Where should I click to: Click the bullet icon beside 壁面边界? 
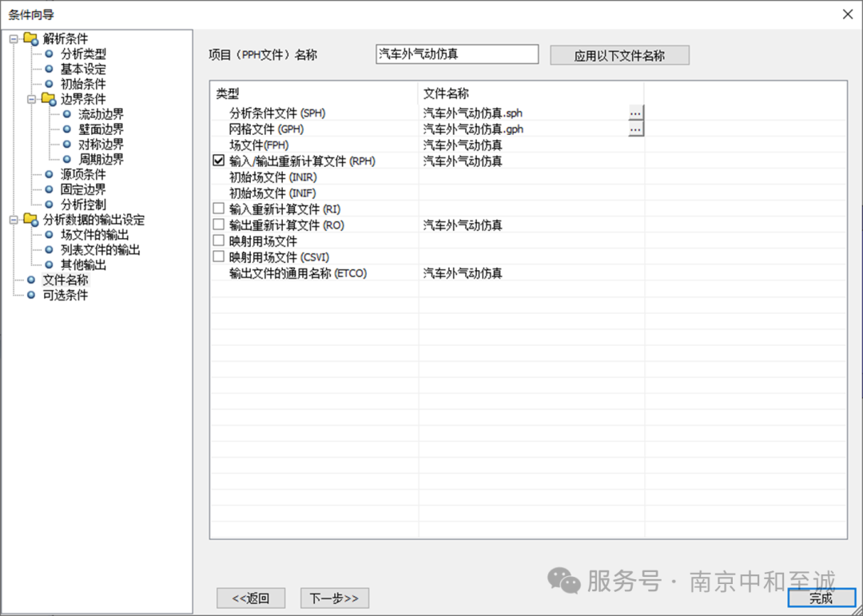click(x=67, y=129)
